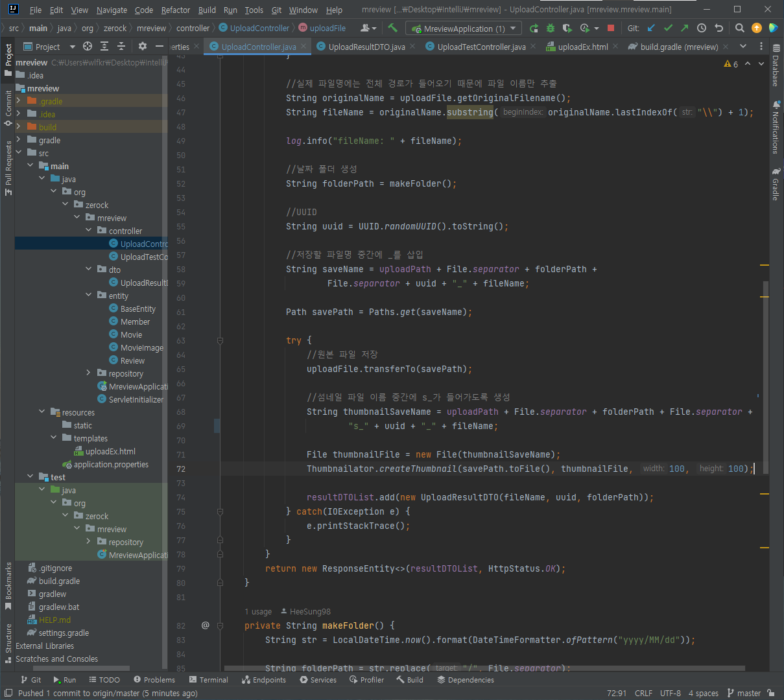Open Project panel gear options
Viewport: 784px width, 700px height.
(143, 47)
